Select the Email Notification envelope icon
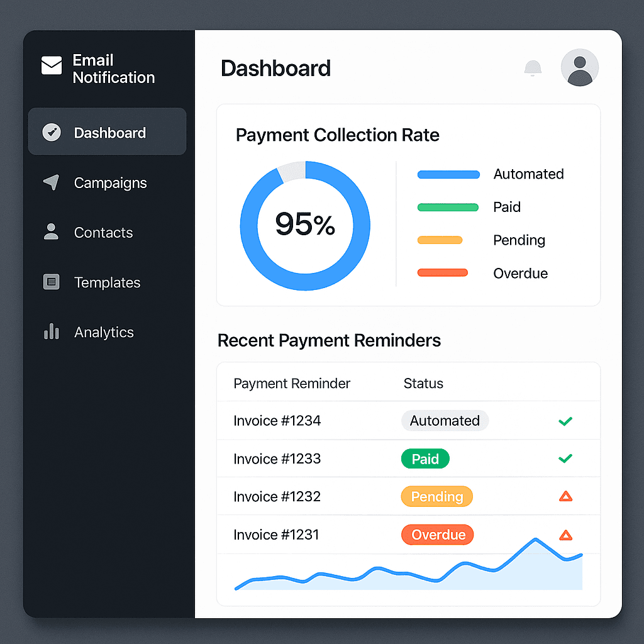 pos(50,65)
